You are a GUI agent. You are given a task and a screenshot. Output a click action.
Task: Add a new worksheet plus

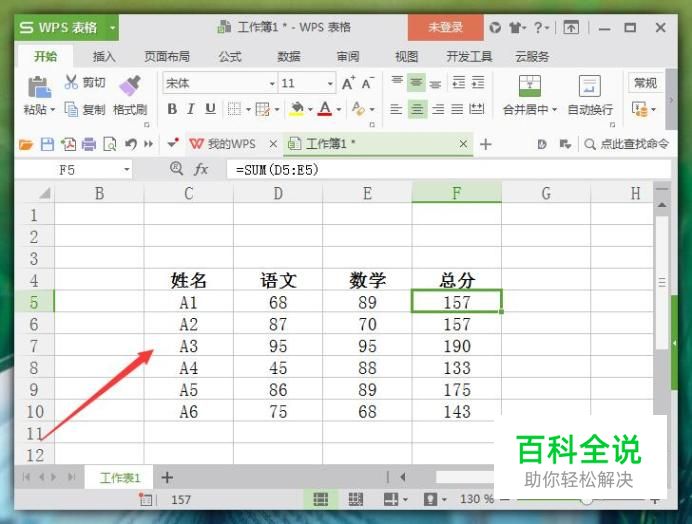point(167,477)
